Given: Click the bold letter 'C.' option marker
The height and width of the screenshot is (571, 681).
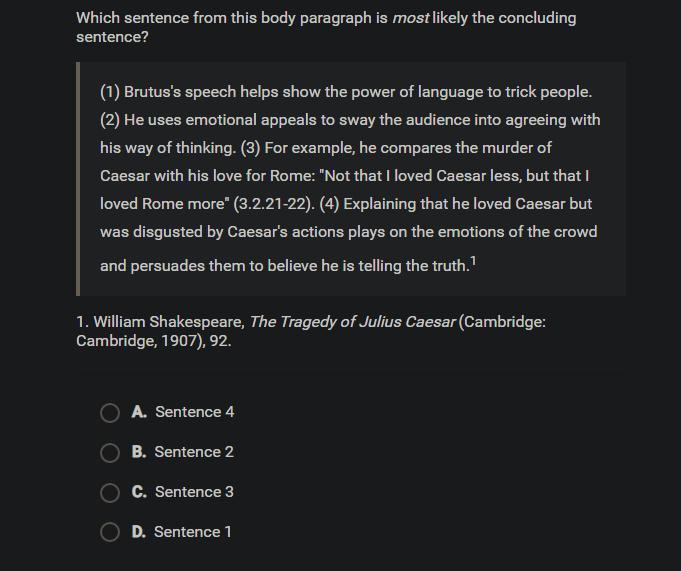Looking at the screenshot, I should click(x=139, y=492).
